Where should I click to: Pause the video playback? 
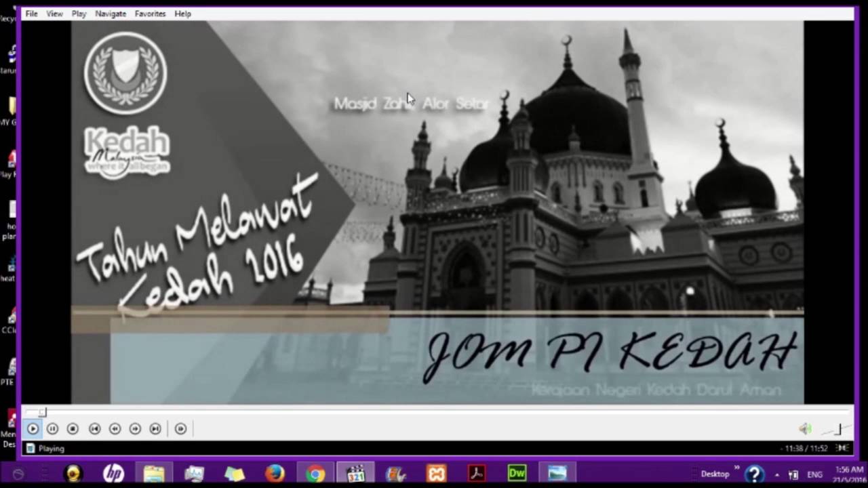click(52, 428)
